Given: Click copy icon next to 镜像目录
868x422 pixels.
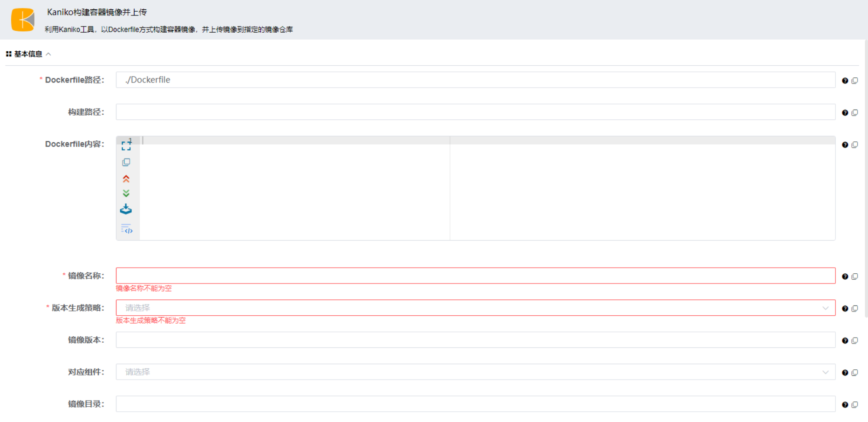Looking at the screenshot, I should [x=854, y=405].
